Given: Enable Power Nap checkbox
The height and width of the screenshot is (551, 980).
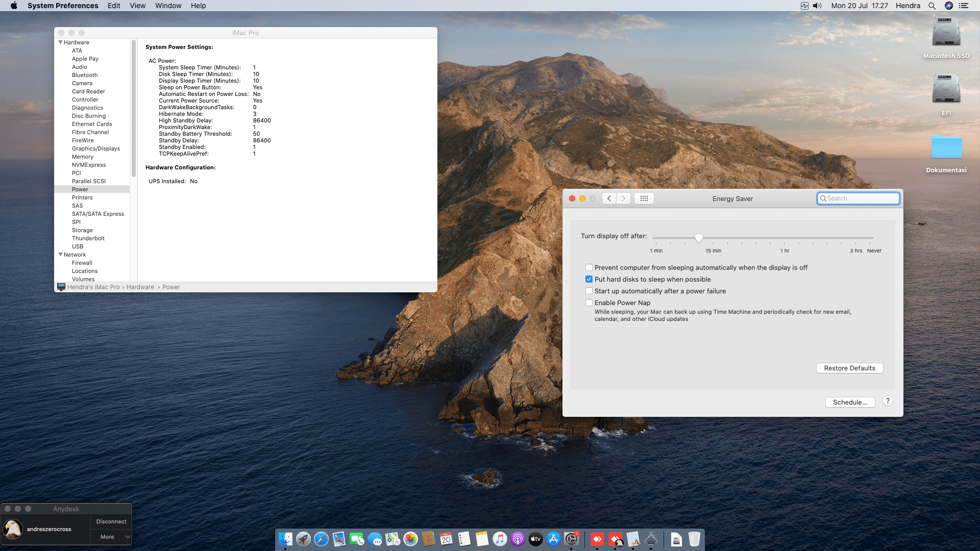Looking at the screenshot, I should coord(589,303).
